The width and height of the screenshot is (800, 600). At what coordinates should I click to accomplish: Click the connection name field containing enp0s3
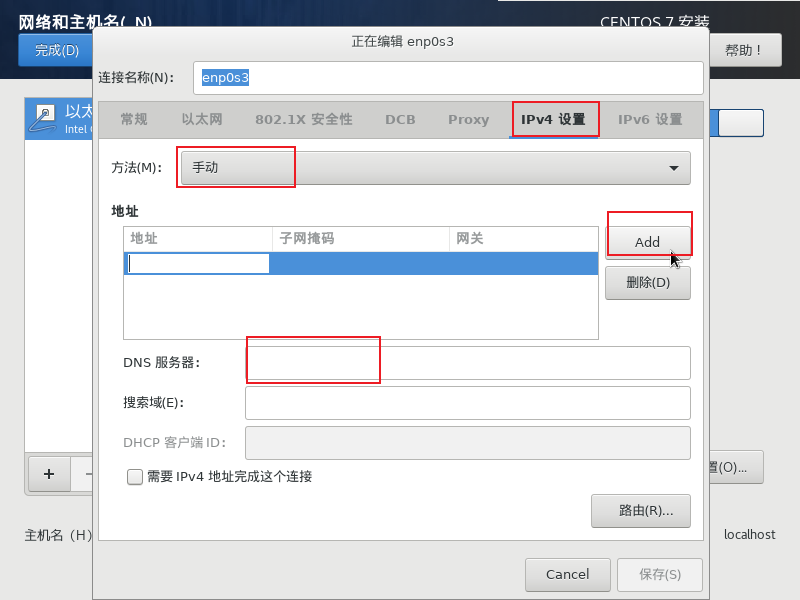pos(448,78)
